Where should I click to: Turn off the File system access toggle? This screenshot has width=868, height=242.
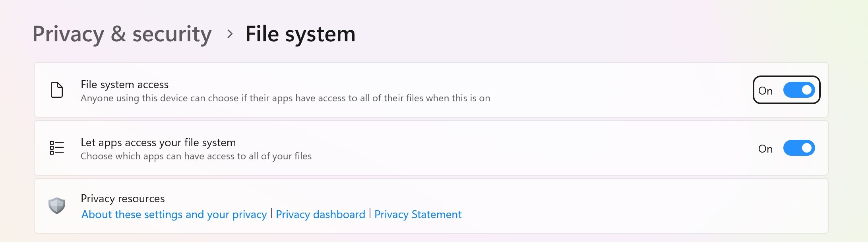point(799,90)
